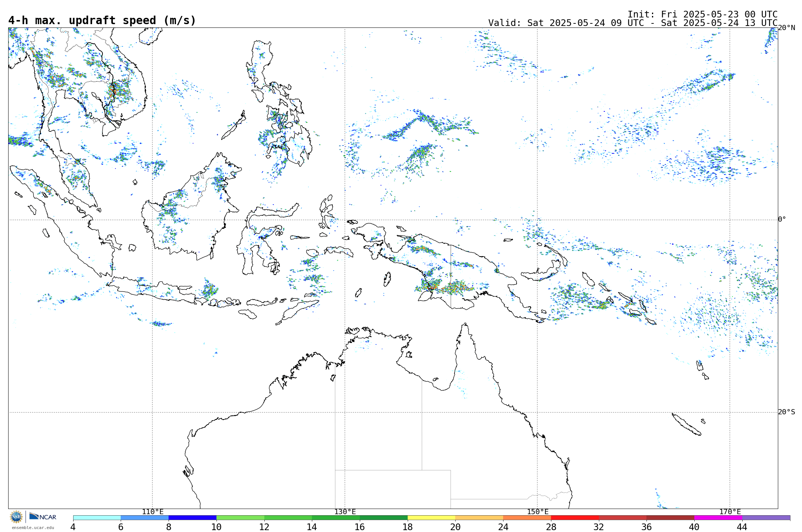This screenshot has height=532, width=802.
Task: Click the colorbar tick label '40'
Action: [x=694, y=527]
